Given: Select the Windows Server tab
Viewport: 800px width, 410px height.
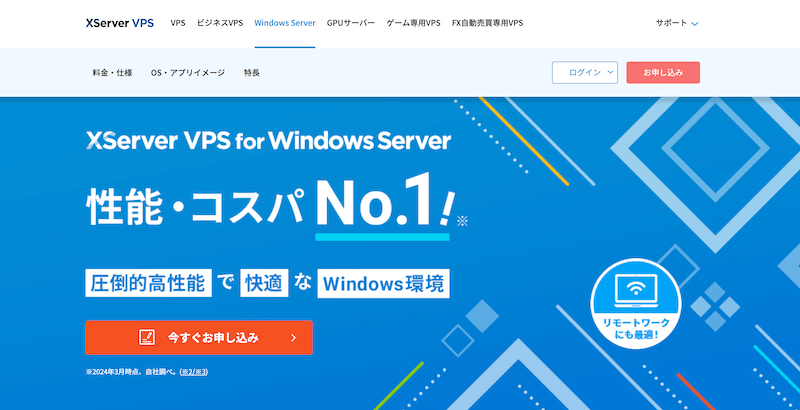Looking at the screenshot, I should click(285, 23).
